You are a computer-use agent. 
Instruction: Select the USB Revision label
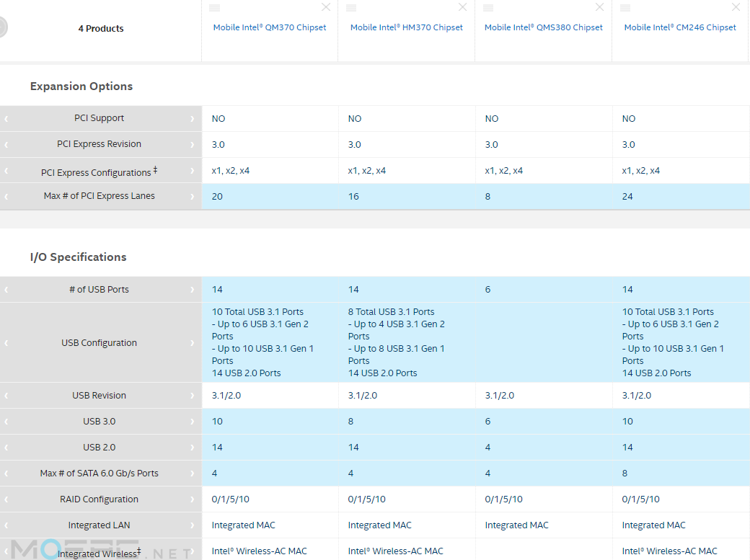[99, 396]
